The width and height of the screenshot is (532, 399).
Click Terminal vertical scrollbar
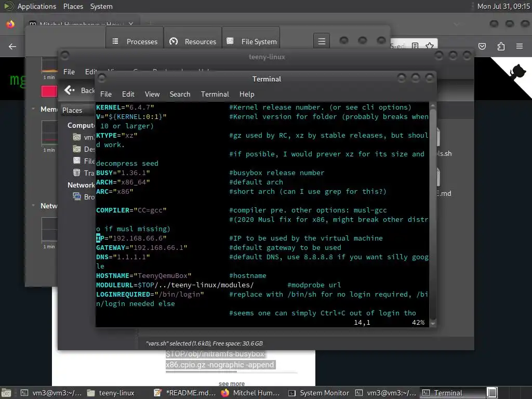(x=433, y=214)
